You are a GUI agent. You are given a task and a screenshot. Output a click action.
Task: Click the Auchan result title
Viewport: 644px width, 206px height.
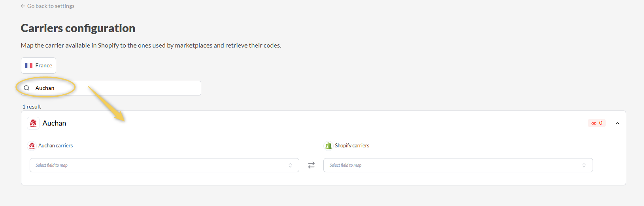point(54,123)
